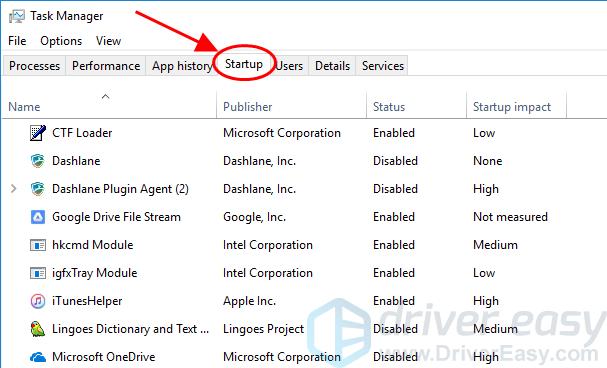Click the Dashlane Plugin Agent shield icon
Screen dimensions: 607x368
pos(38,189)
